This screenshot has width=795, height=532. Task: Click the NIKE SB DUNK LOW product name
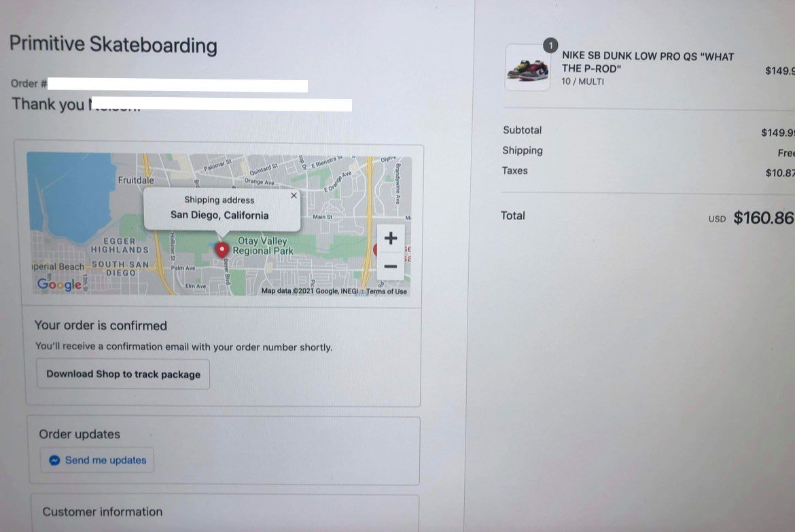tap(648, 63)
